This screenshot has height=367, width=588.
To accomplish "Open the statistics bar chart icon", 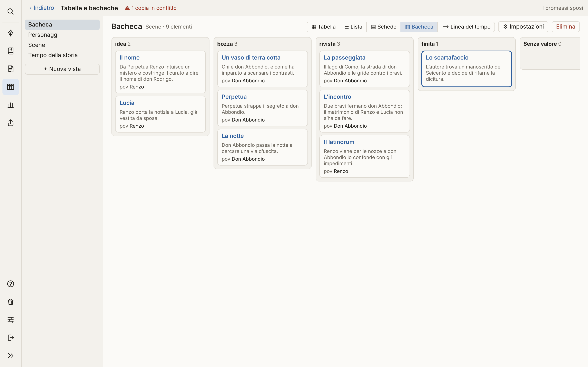I will [x=10, y=105].
